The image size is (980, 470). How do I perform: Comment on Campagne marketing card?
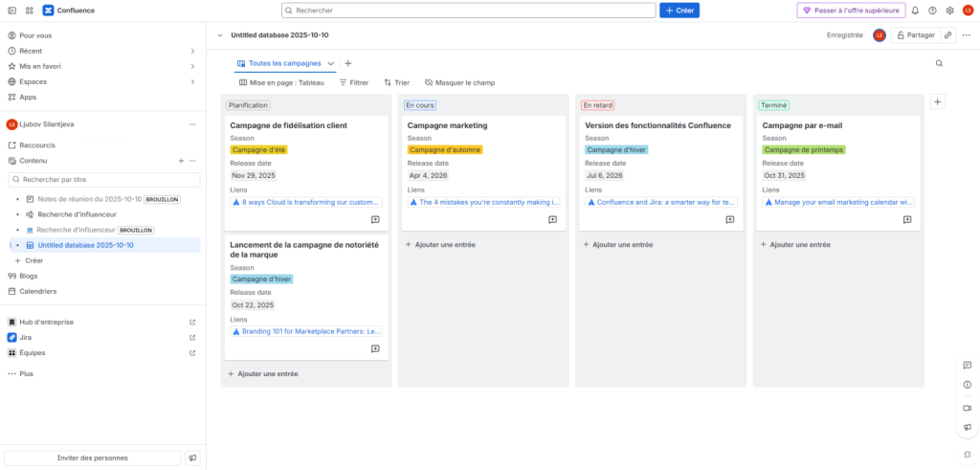552,219
